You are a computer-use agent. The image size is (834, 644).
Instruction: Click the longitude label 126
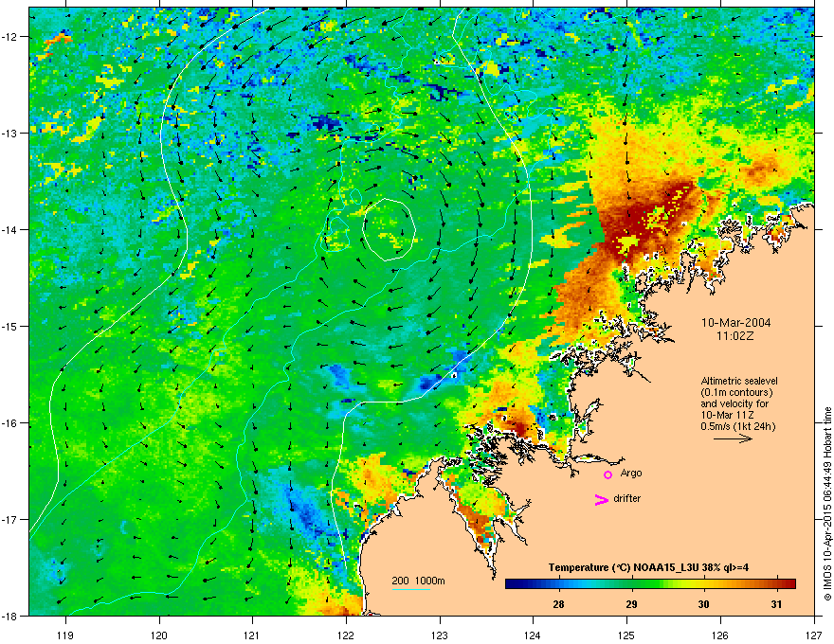[720, 635]
